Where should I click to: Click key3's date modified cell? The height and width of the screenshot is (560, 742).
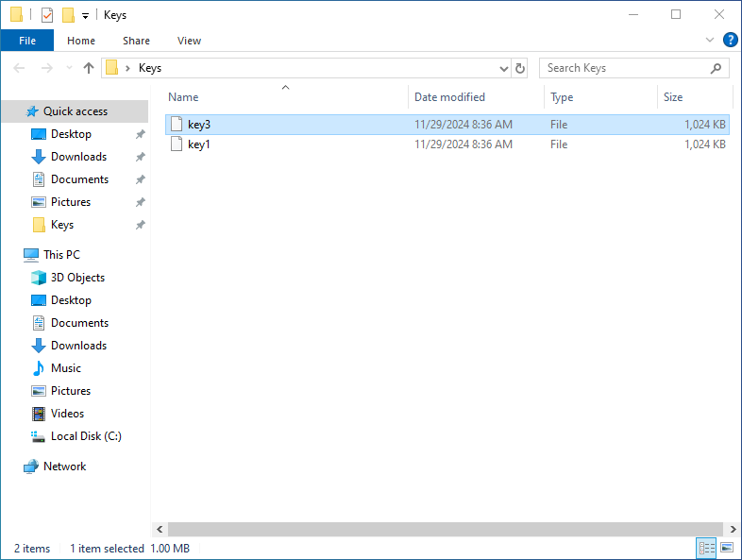(x=464, y=125)
